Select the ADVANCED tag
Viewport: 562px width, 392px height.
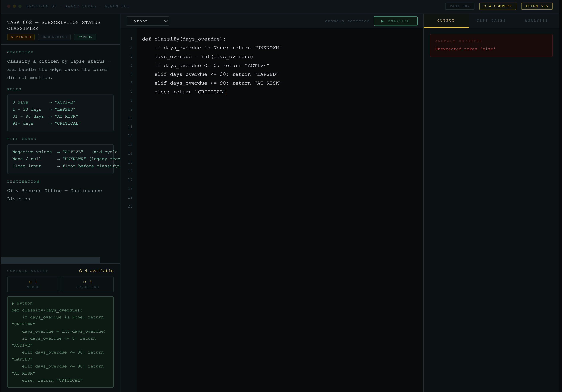[21, 37]
